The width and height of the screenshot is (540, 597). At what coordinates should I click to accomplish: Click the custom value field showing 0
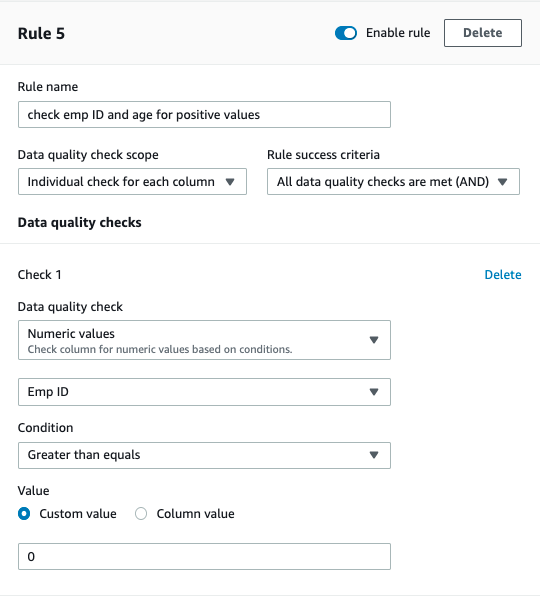coord(204,557)
